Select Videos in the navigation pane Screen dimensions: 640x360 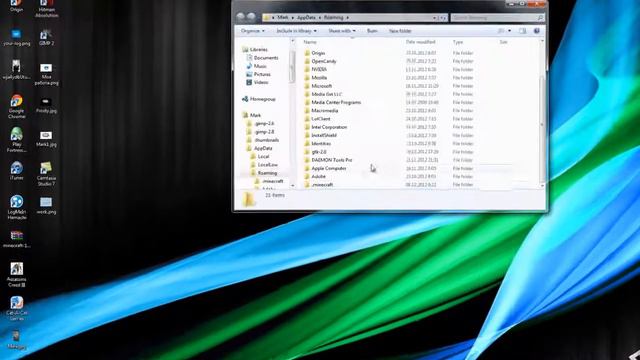261,82
